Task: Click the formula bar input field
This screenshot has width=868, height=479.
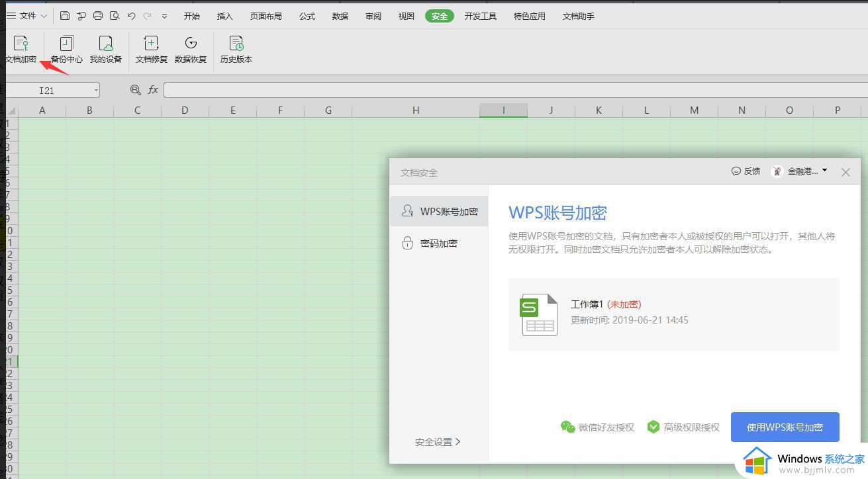Action: [515, 90]
